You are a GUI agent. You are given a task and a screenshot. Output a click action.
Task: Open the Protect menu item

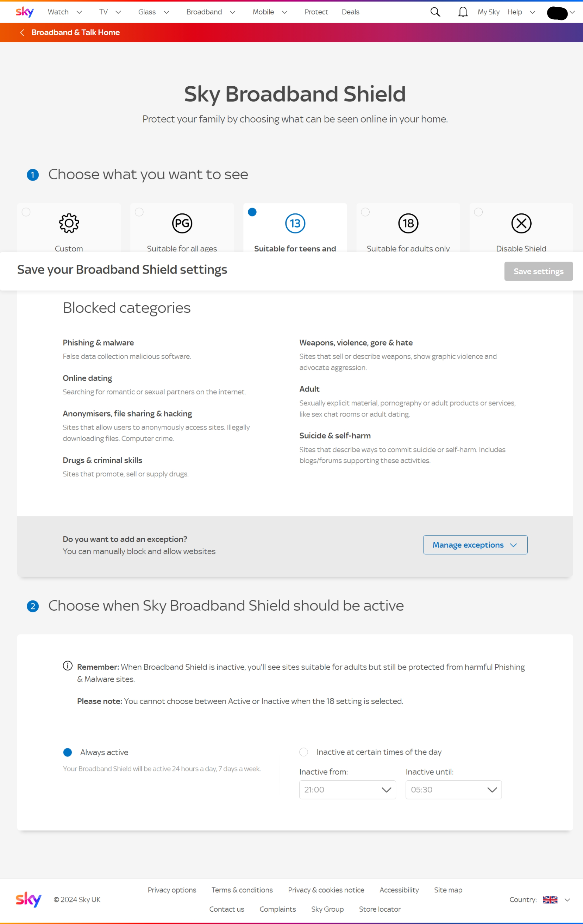(316, 12)
